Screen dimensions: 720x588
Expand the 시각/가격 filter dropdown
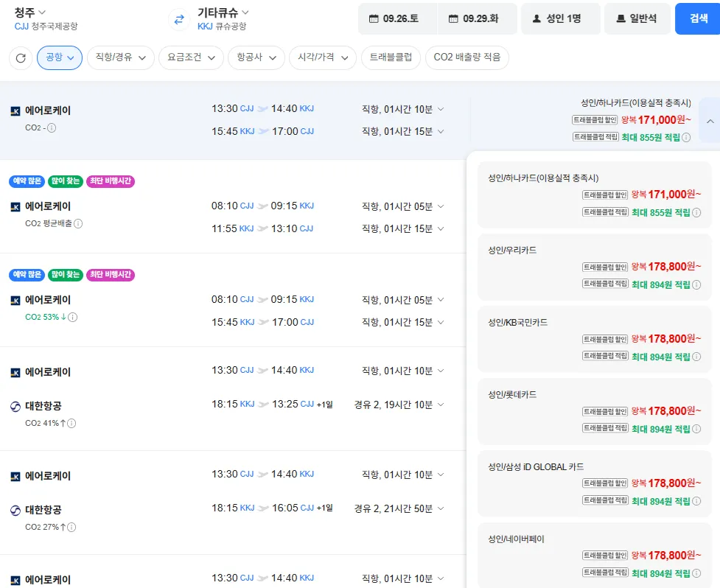click(323, 57)
